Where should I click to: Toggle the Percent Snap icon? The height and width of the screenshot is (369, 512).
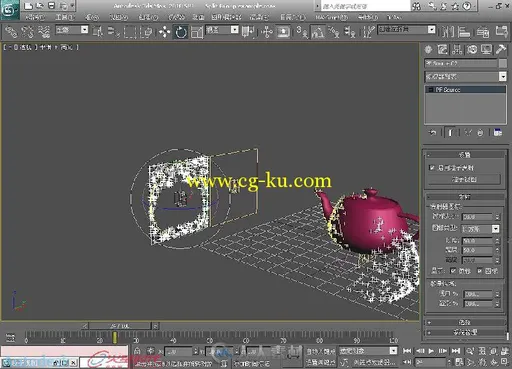click(x=334, y=32)
